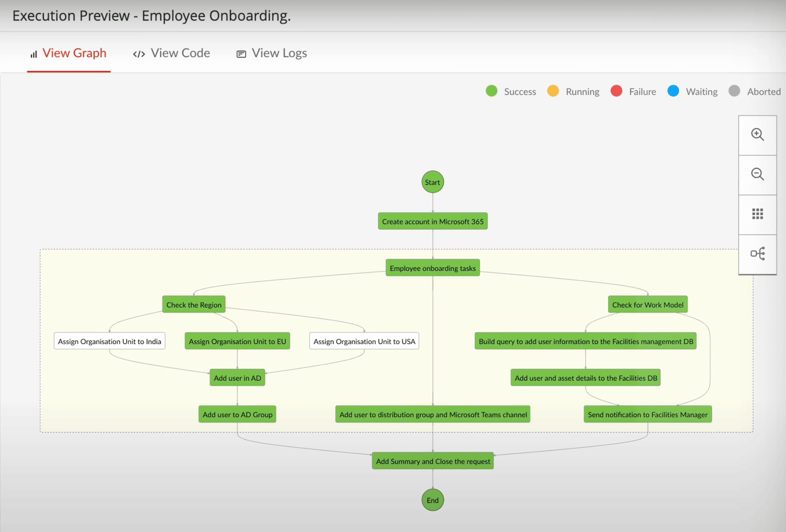This screenshot has width=786, height=532.
Task: Toggle the grid view icon
Action: coord(757,214)
